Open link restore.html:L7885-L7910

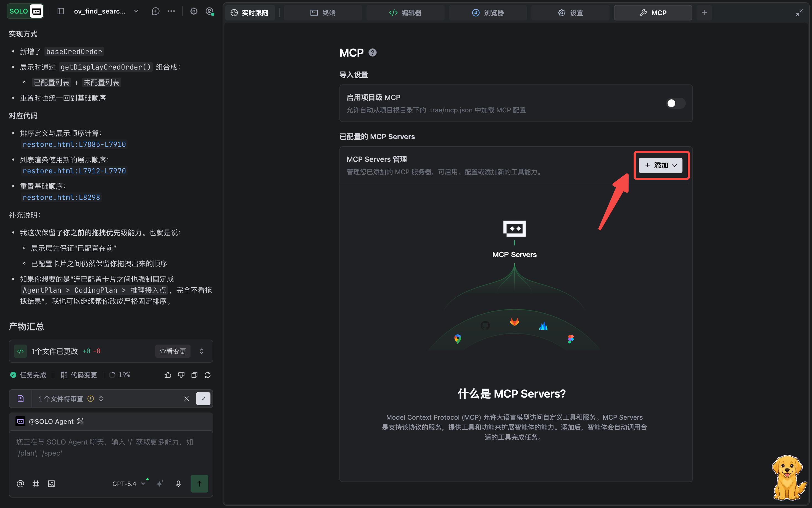[74, 144]
